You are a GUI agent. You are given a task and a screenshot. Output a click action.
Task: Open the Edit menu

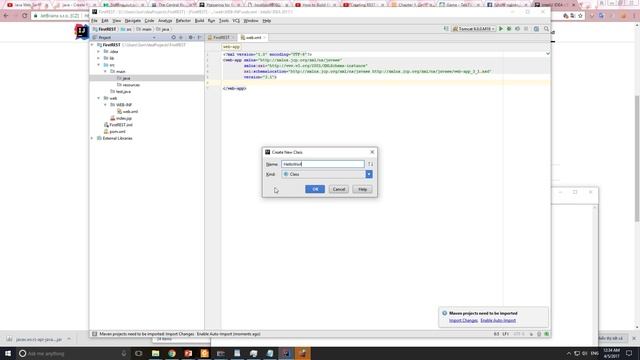105,20
